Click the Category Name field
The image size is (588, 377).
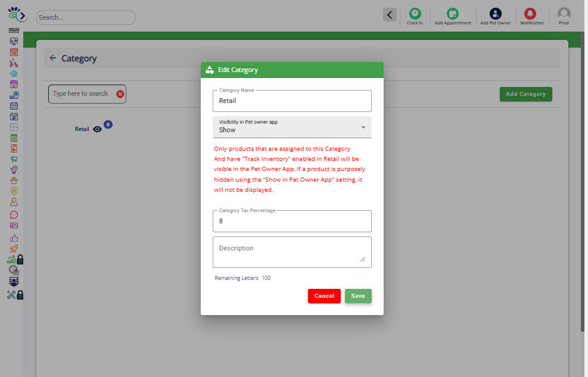tap(292, 101)
